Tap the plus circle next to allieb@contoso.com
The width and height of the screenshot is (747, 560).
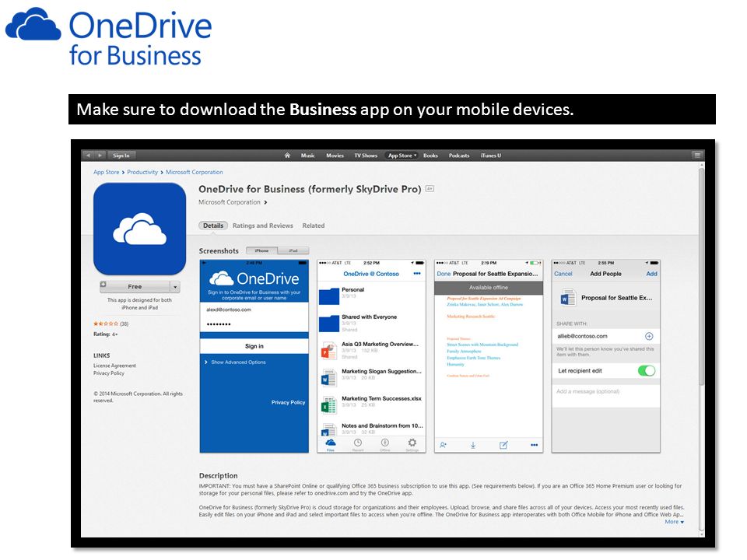click(x=649, y=336)
